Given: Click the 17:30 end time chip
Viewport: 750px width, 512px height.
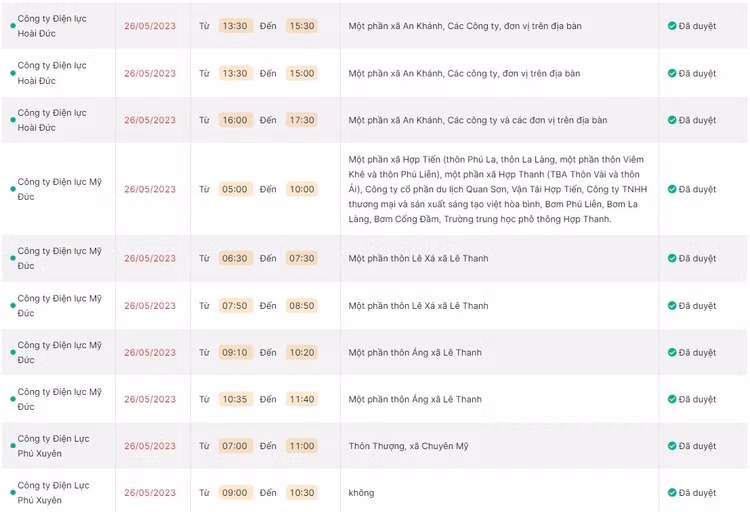Looking at the screenshot, I should pyautogui.click(x=300, y=120).
